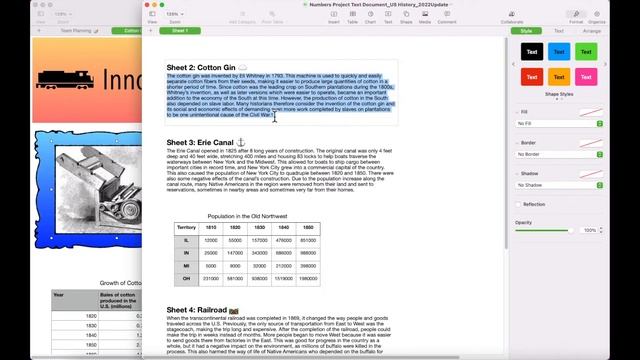Open the No Shadow dropdown
Screen dimensions: 640x360
pos(559,185)
